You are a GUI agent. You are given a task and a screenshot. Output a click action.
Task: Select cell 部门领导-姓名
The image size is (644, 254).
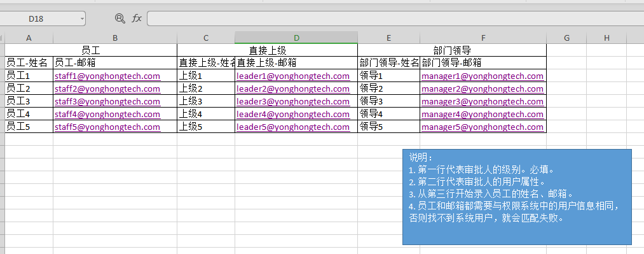(x=388, y=63)
